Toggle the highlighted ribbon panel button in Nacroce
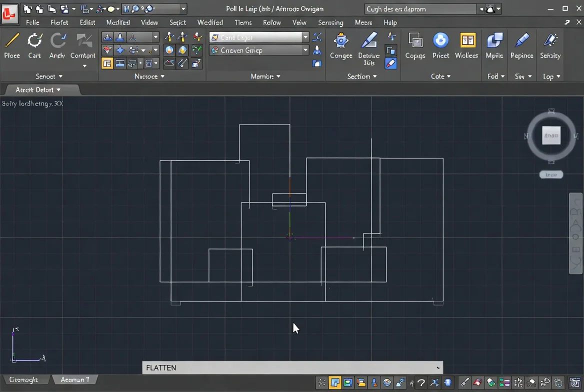Screen dimensions: 584x392 pos(107,63)
